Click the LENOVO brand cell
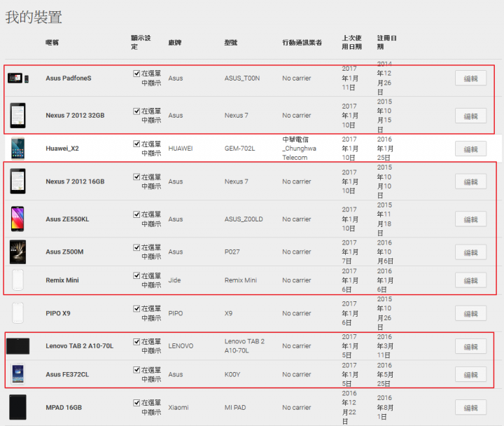The height and width of the screenshot is (426, 504). click(181, 346)
